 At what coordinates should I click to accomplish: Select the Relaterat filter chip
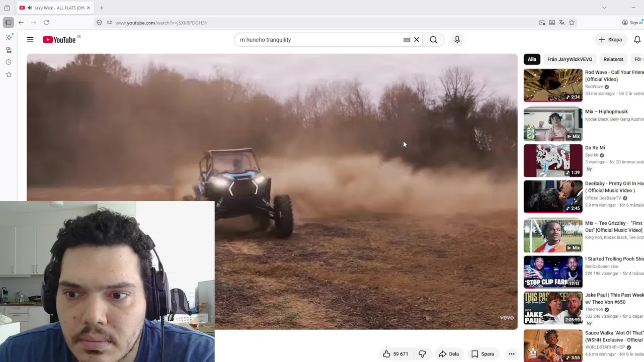613,59
